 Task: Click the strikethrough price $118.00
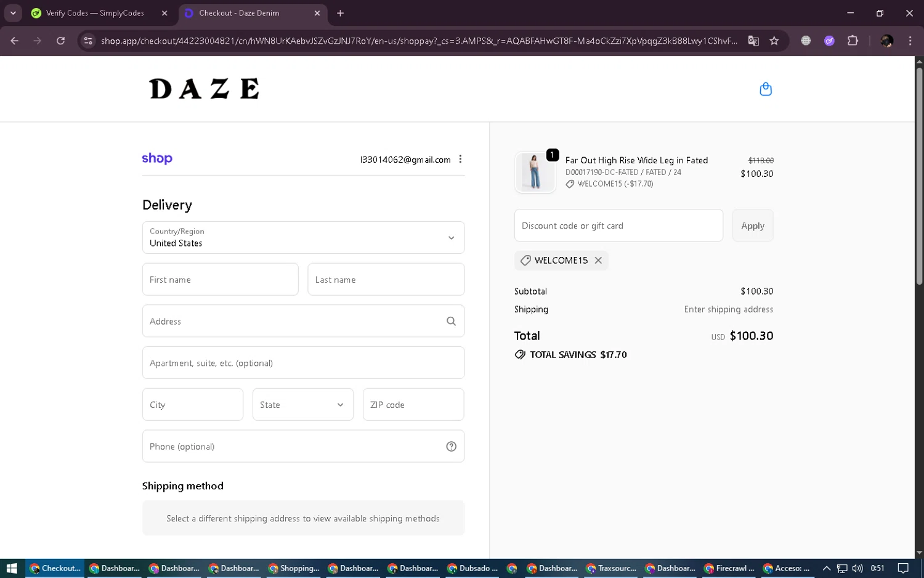(761, 160)
